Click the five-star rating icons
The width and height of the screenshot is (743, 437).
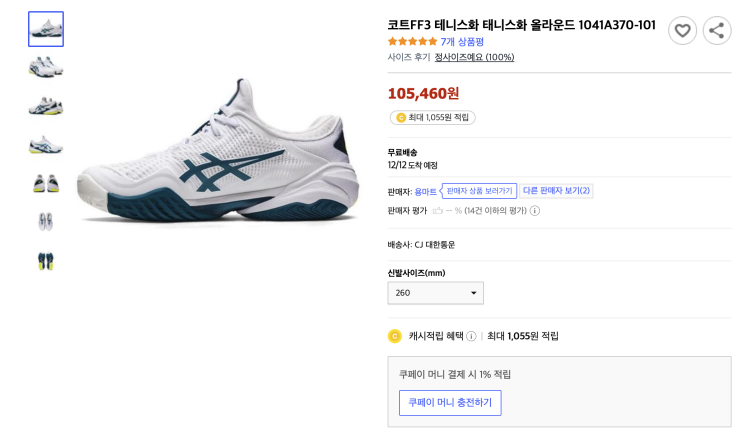tap(412, 42)
